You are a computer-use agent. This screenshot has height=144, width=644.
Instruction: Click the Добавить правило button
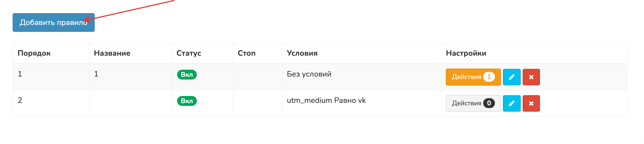[x=54, y=22]
